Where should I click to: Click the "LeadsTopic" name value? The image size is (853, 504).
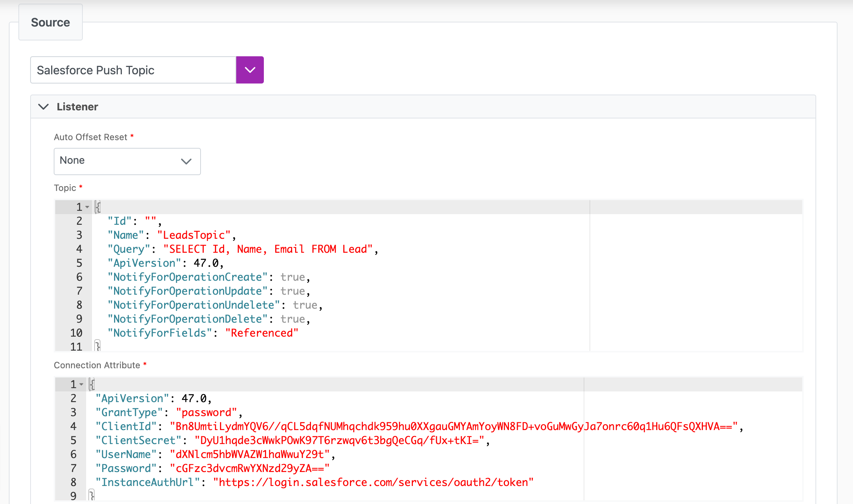click(x=194, y=235)
